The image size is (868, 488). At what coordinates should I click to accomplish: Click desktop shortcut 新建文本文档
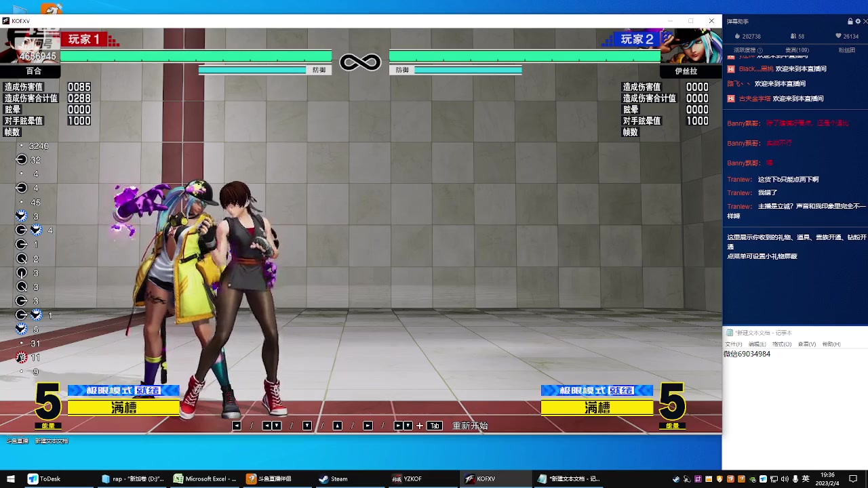coord(52,441)
